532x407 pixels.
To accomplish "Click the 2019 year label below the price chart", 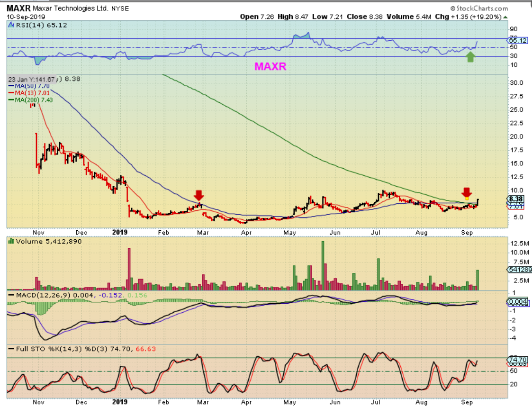I will click(x=120, y=232).
